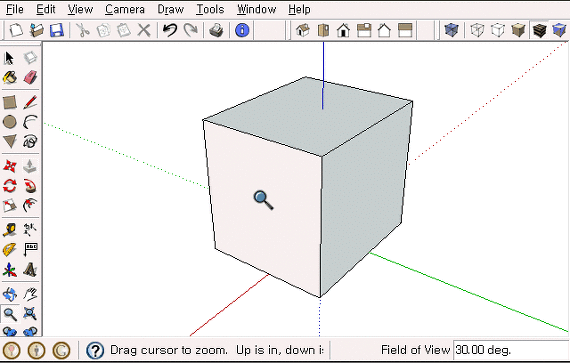Viewport: 570px width, 363px height.
Task: Open the Draw menu
Action: pos(170,9)
